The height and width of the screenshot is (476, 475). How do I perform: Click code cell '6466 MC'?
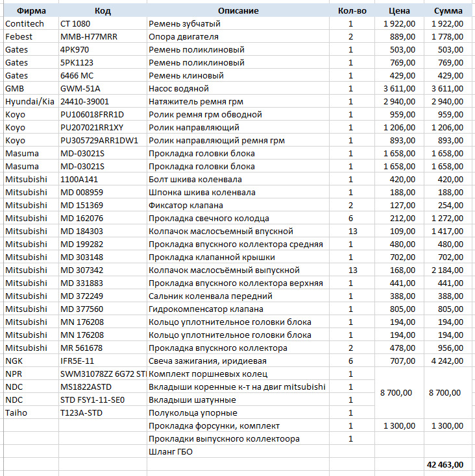pyautogui.click(x=103, y=75)
